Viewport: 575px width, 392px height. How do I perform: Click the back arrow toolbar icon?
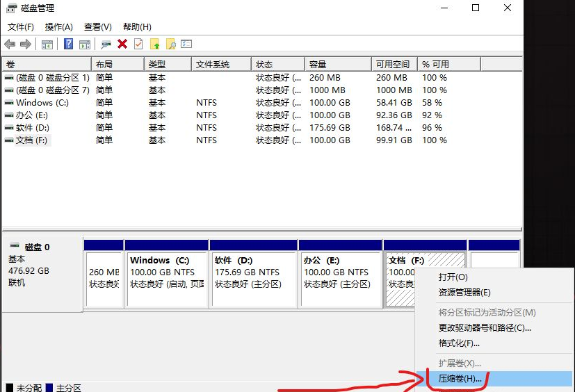click(10, 44)
